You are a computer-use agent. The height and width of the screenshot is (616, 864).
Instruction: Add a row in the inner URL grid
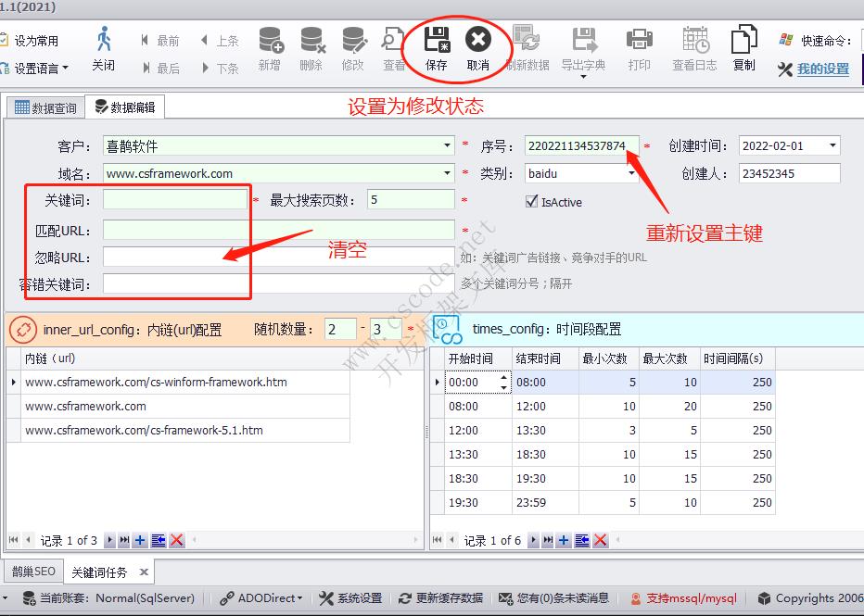click(x=140, y=540)
